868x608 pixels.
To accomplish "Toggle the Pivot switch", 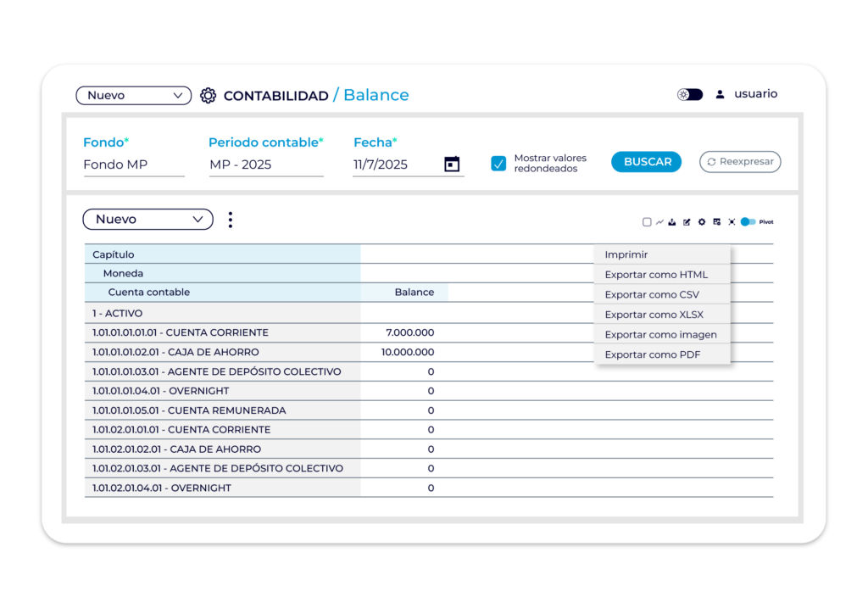I will [x=748, y=222].
